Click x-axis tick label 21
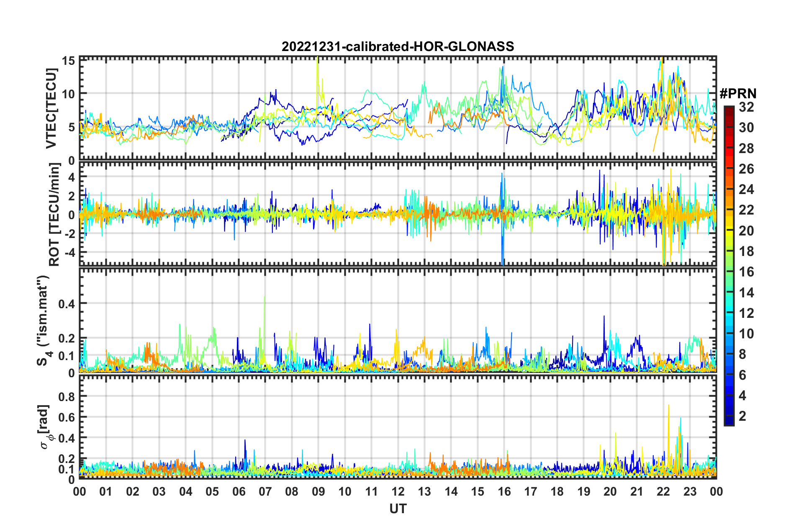 pos(637,492)
